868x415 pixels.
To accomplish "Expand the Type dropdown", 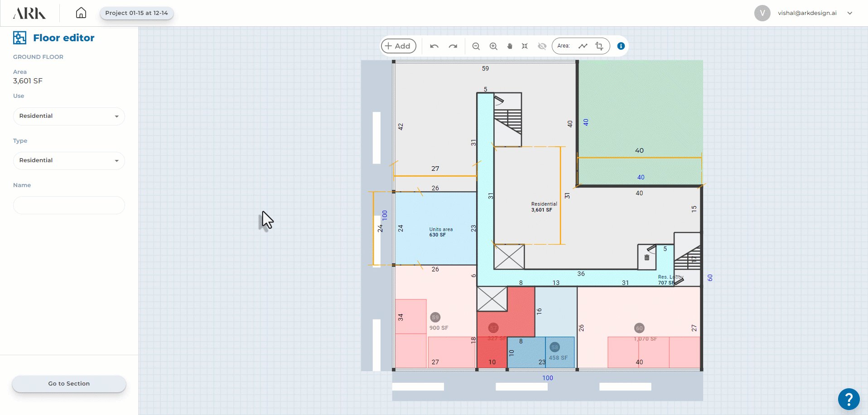I will point(69,160).
